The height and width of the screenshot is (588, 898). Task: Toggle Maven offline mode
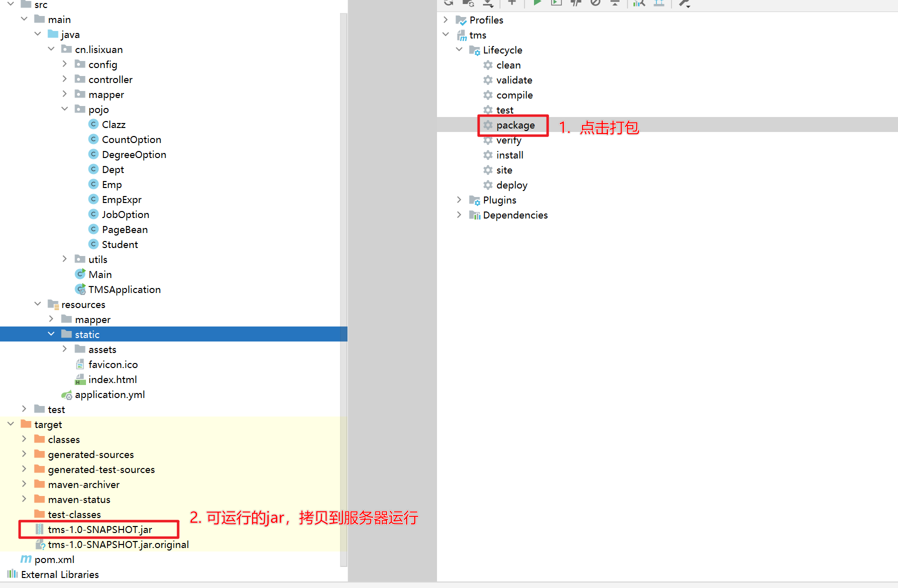click(576, 3)
